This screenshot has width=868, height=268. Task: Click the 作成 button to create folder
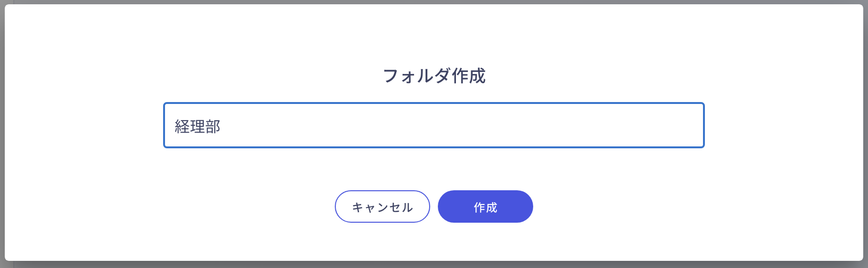tap(485, 206)
